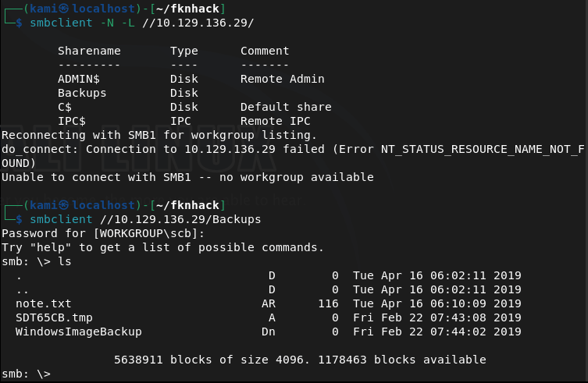Select the ADMIN$ share name

pos(79,79)
